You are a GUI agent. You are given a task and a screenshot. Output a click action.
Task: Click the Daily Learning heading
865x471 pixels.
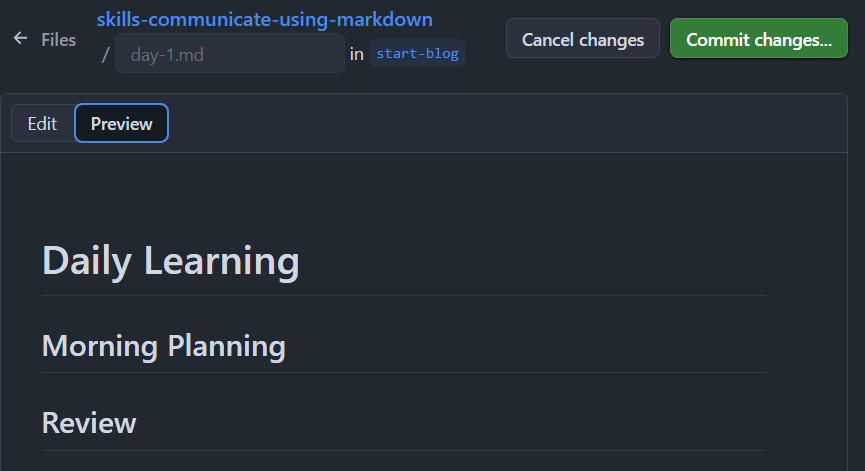(170, 261)
